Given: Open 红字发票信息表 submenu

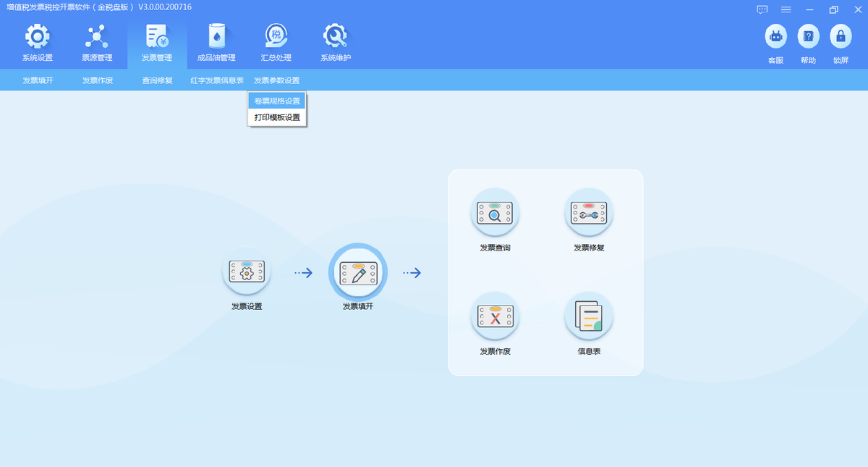Looking at the screenshot, I should click(217, 80).
